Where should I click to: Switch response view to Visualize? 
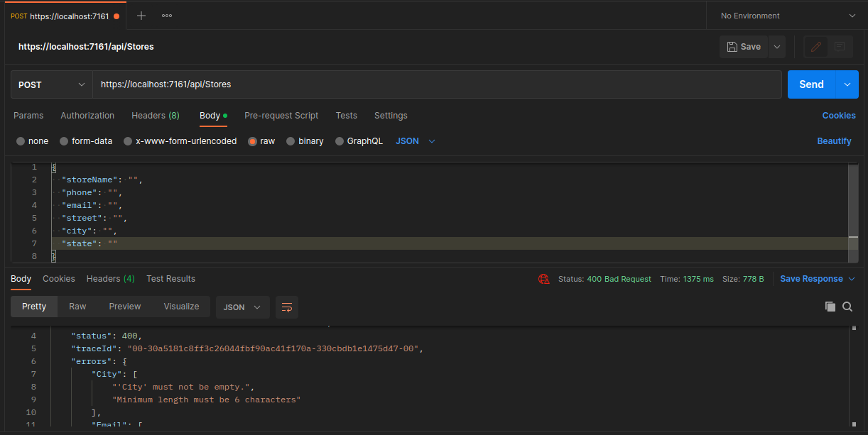pos(181,307)
